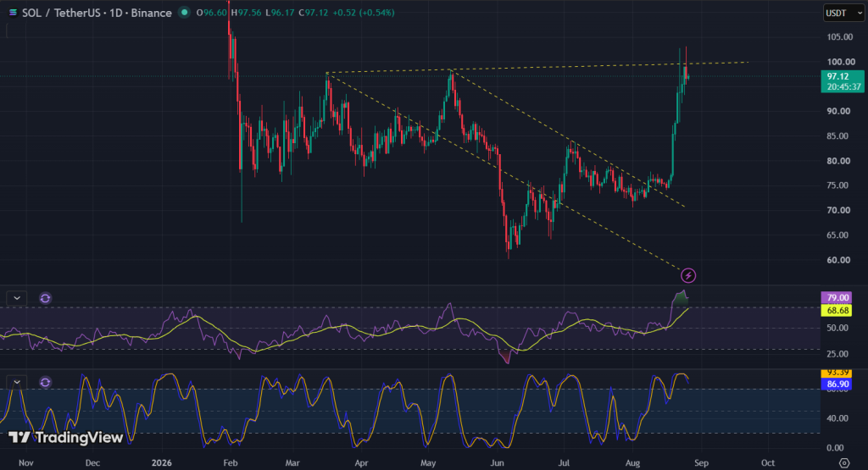Screen dimensions: 868x470
Task: Click the SOL / TetherUS symbol title
Action: (97, 13)
